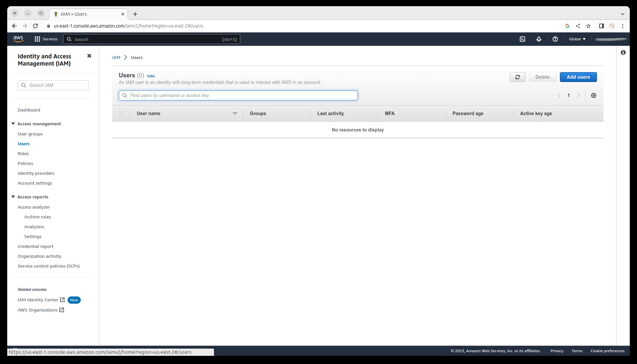Click the Password age column header
637x364 pixels.
click(468, 113)
